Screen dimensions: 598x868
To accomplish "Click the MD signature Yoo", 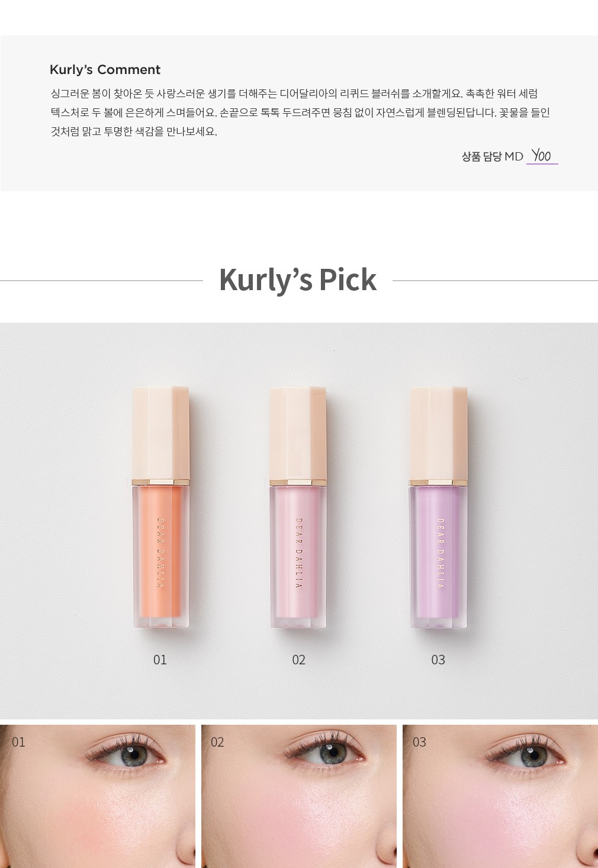I will coord(542,156).
